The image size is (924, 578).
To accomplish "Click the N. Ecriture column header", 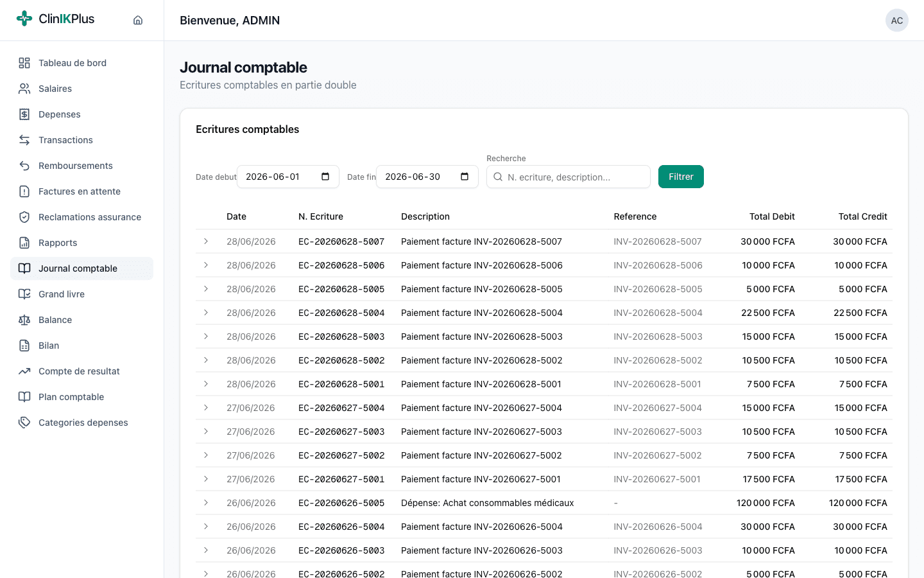I will coord(321,216).
